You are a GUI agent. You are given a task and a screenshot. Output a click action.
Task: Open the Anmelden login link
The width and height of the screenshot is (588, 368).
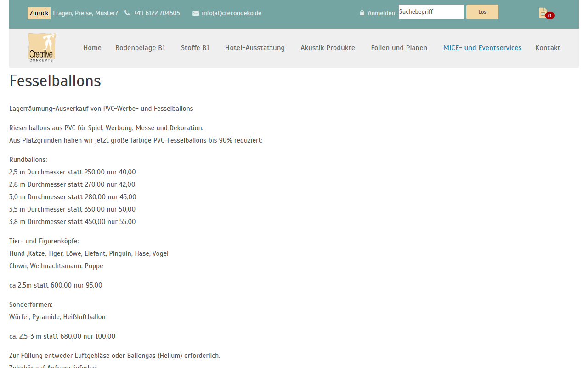tap(381, 13)
